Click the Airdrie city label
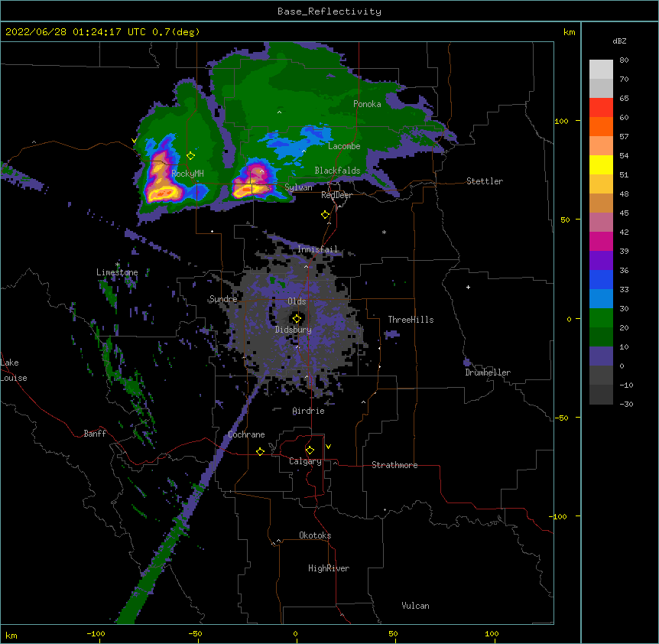Image resolution: width=659 pixels, height=644 pixels. click(308, 411)
